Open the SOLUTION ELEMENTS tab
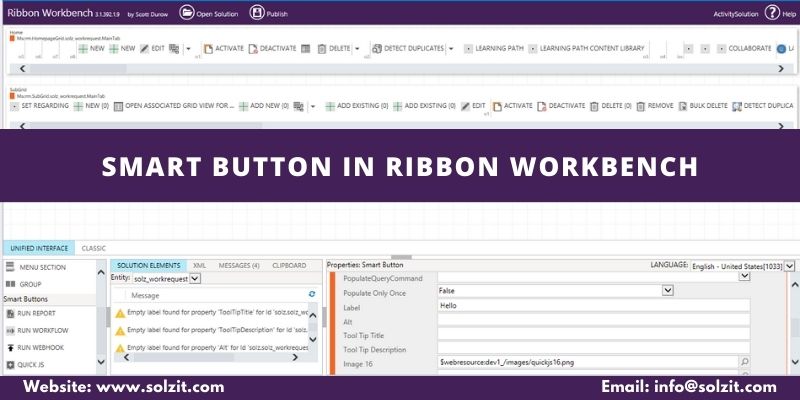800x400 pixels. pos(148,265)
